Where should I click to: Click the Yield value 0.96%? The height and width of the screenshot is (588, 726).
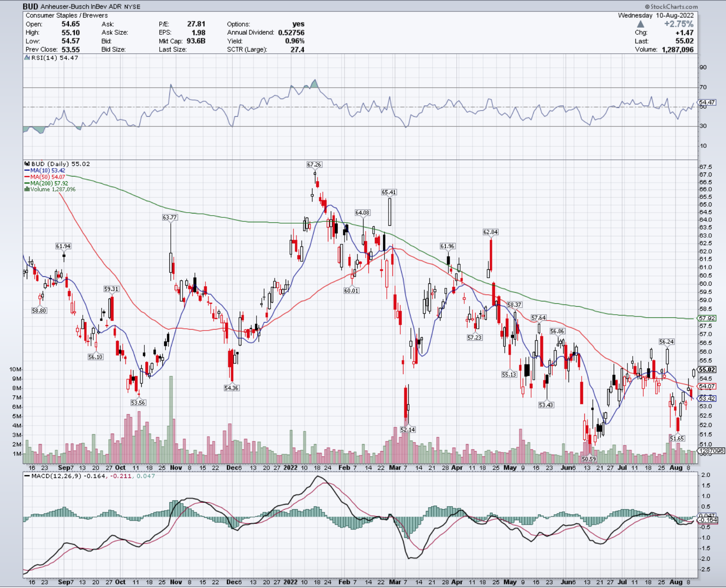point(295,41)
